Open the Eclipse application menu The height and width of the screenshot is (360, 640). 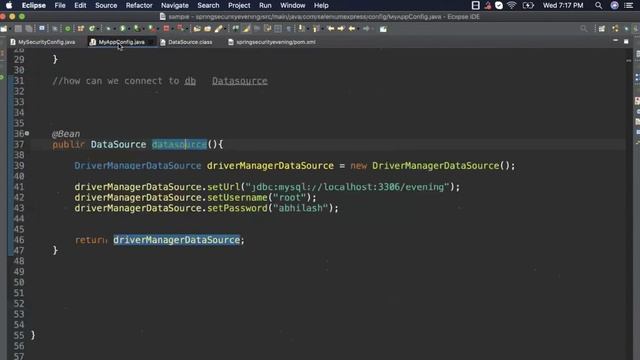click(x=34, y=5)
